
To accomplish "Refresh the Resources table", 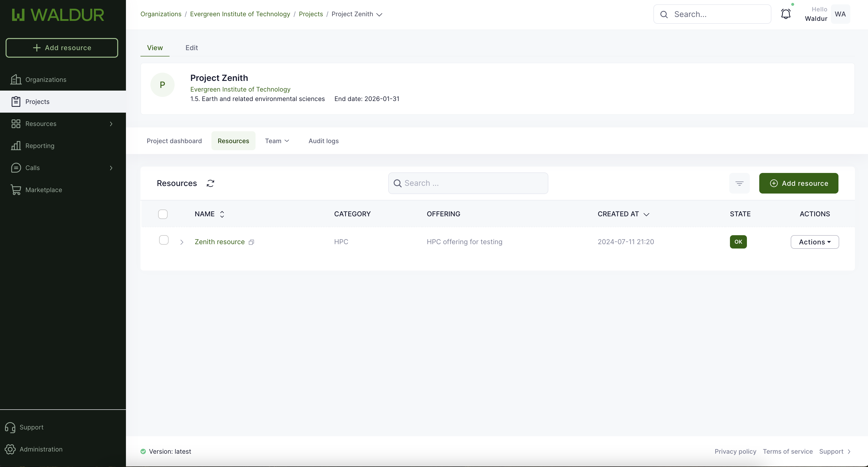I will 210,183.
